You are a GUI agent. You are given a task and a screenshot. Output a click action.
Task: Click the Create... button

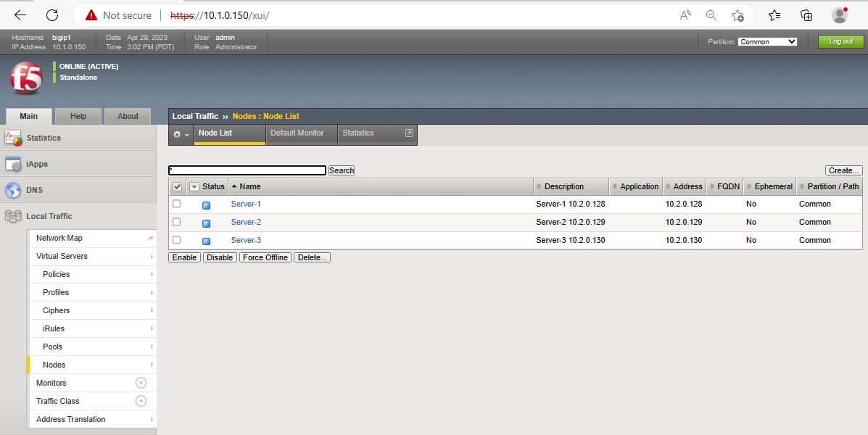(x=843, y=170)
